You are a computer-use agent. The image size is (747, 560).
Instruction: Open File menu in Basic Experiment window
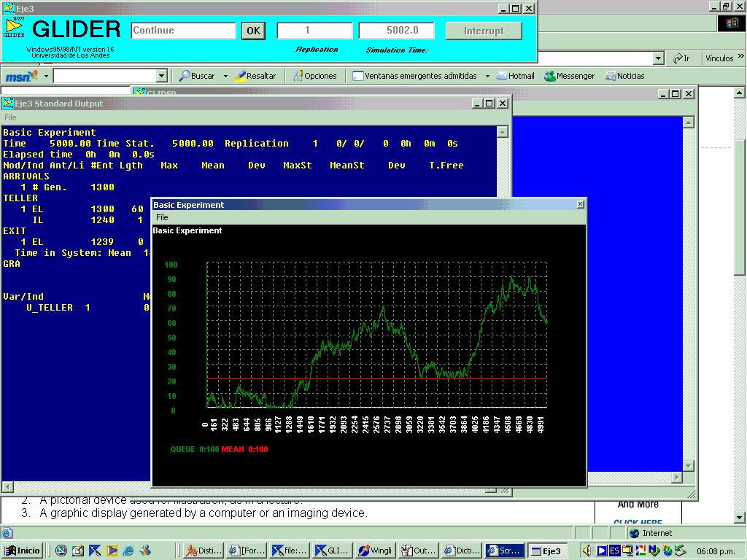(162, 217)
